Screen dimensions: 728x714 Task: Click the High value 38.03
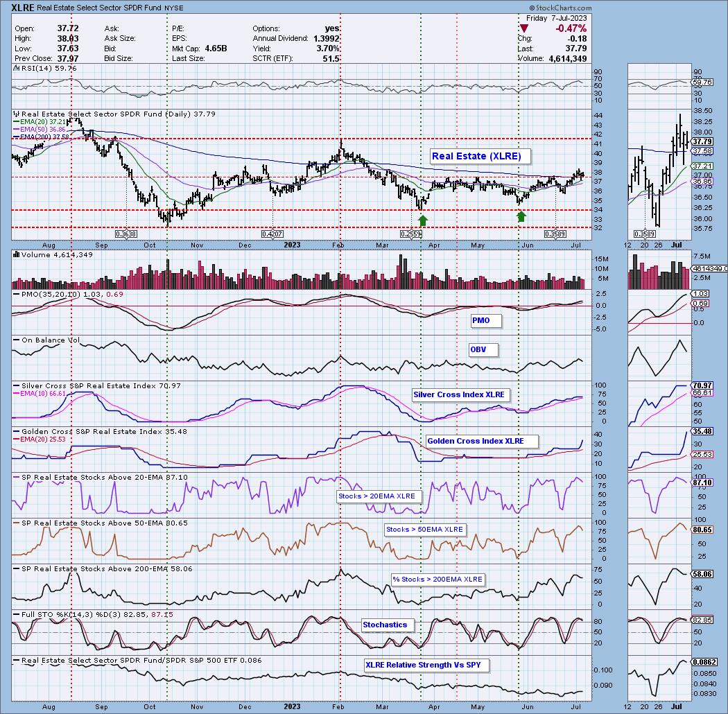(x=68, y=39)
